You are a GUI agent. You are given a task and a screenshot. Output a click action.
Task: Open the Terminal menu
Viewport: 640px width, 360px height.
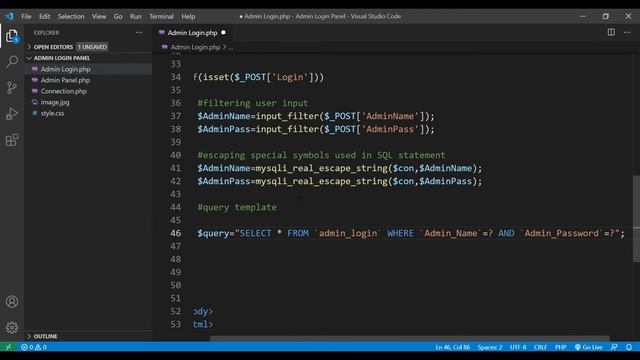click(161, 16)
